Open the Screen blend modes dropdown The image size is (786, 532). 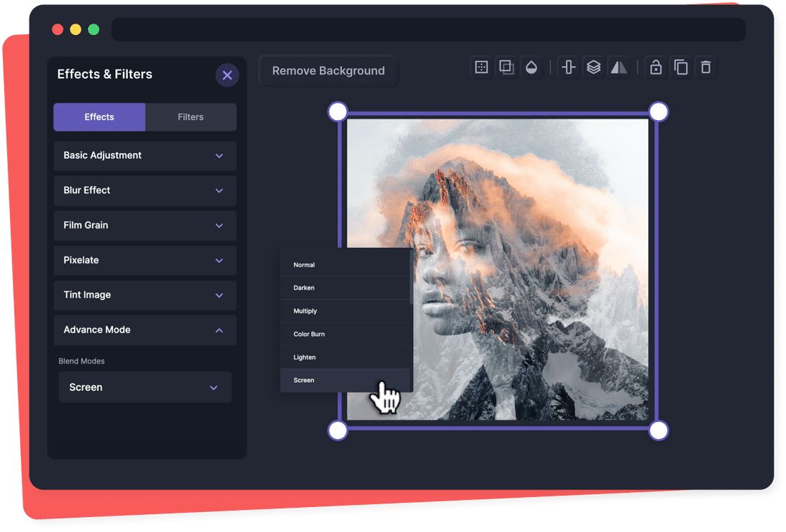click(x=144, y=387)
